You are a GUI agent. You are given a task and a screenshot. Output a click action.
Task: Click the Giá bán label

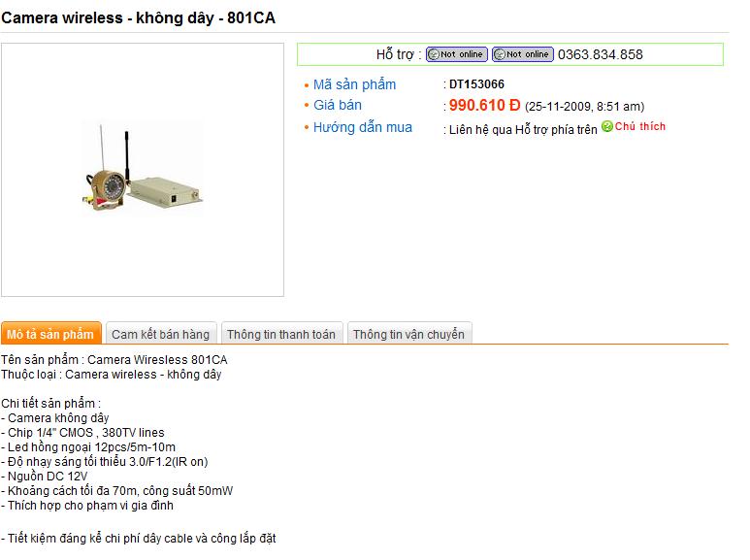[x=338, y=105]
